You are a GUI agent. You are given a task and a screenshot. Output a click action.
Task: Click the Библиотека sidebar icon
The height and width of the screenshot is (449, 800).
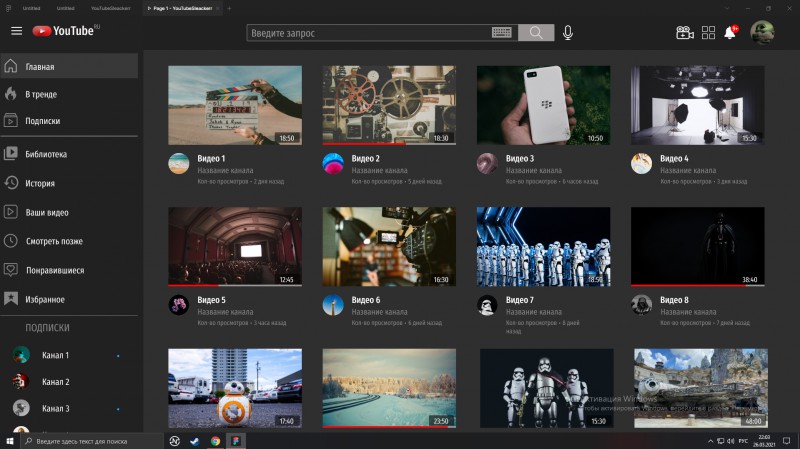tap(11, 154)
